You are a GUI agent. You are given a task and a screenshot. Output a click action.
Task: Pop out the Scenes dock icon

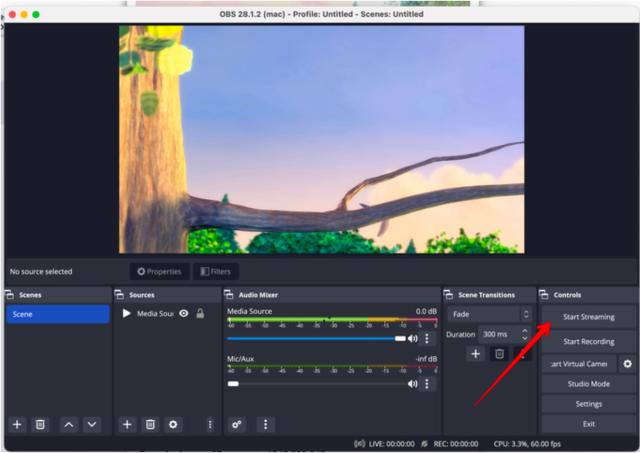tap(10, 295)
